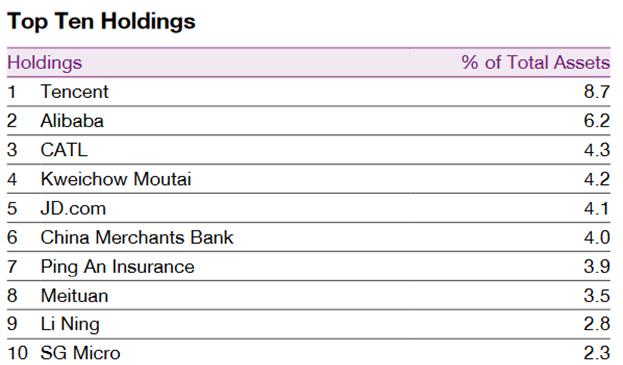Select the Tencent holding name
This screenshot has height=365, width=623.
pyautogui.click(x=74, y=92)
